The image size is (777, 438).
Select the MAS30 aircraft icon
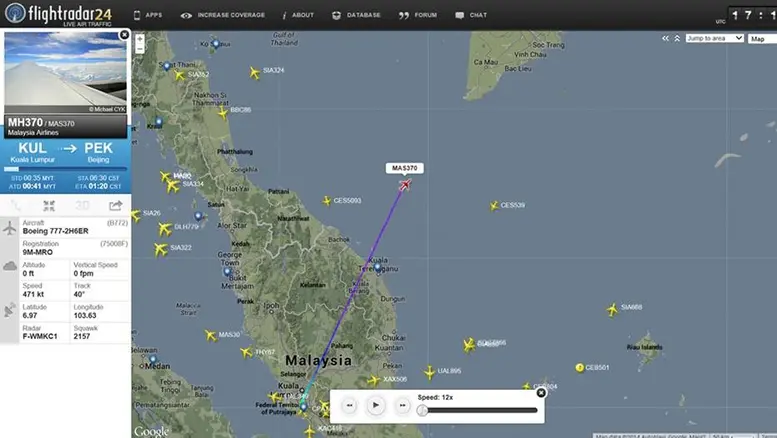click(211, 336)
